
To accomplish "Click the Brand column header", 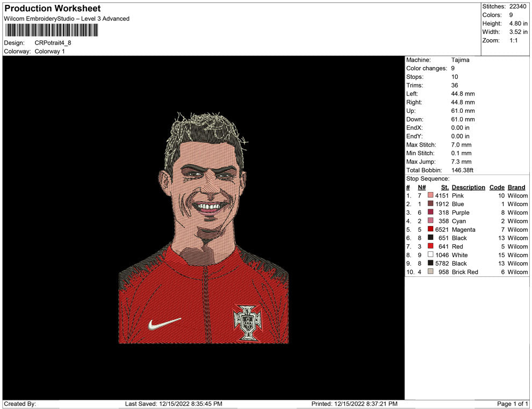I will [516, 187].
